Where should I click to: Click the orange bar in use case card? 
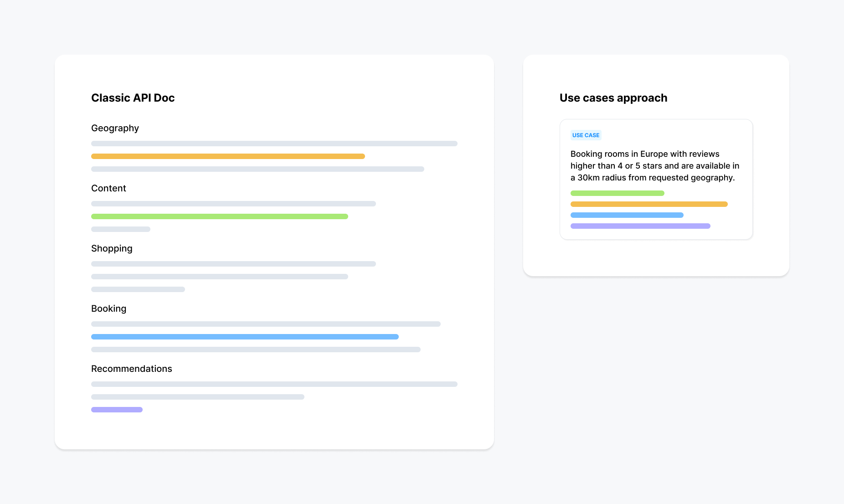pos(649,204)
